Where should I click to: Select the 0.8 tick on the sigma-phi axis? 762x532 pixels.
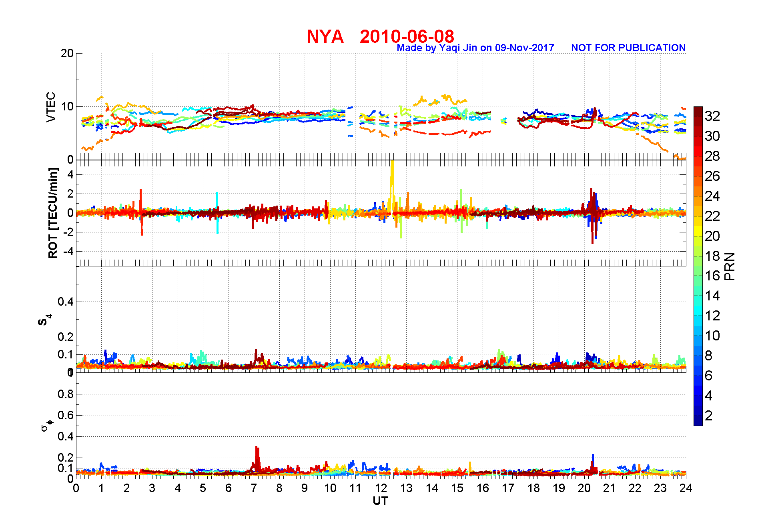[x=66, y=394]
